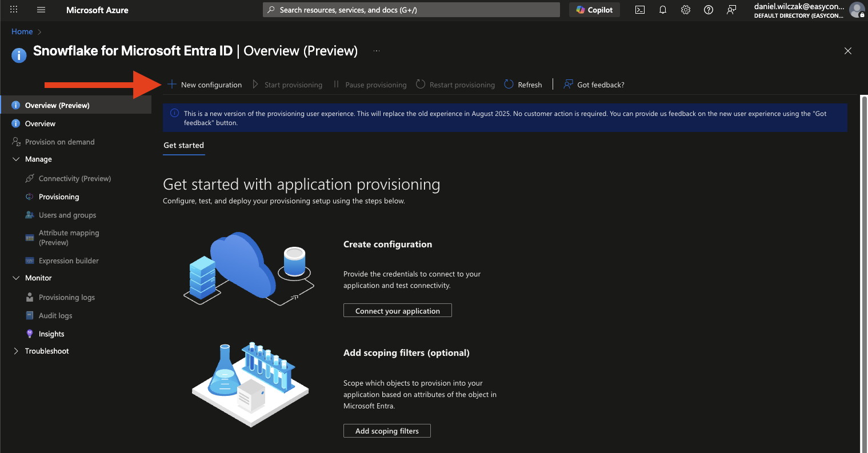The width and height of the screenshot is (868, 453).
Task: Expand the Troubleshoot section
Action: [x=16, y=351]
